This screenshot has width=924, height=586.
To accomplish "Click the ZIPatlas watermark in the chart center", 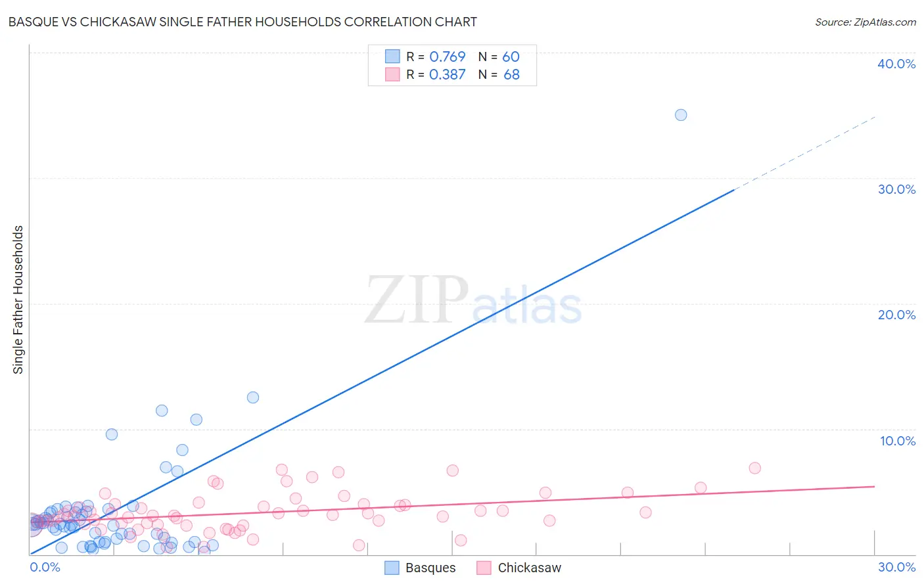I will click(x=473, y=301).
